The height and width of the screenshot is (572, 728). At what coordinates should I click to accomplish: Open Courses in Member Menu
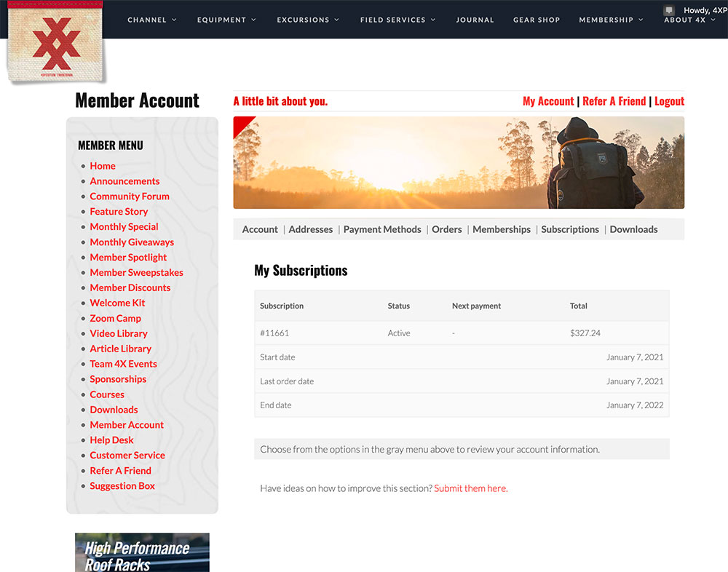(x=107, y=394)
